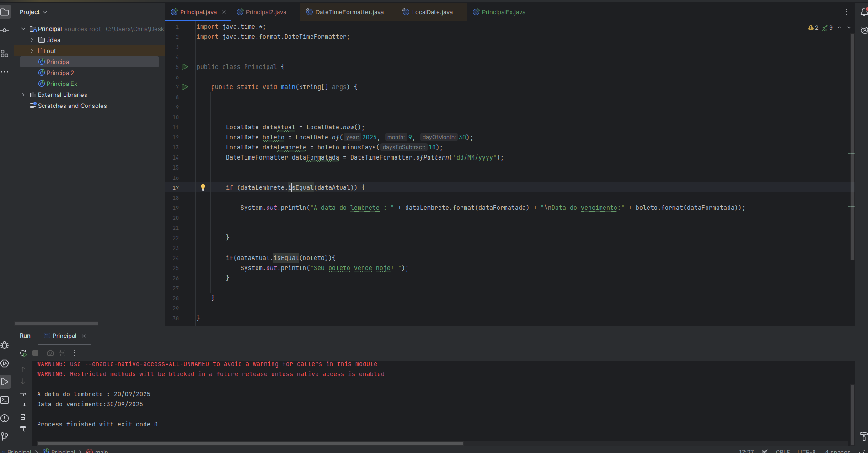868x453 pixels.
Task: Open the Services tool window icon
Action: coord(5,363)
